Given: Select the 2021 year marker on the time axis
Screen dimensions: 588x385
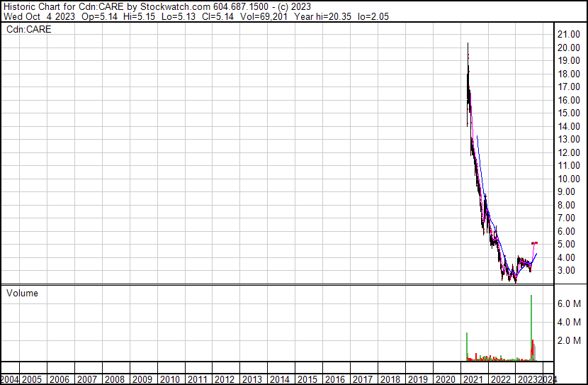Looking at the screenshot, I should (473, 379).
